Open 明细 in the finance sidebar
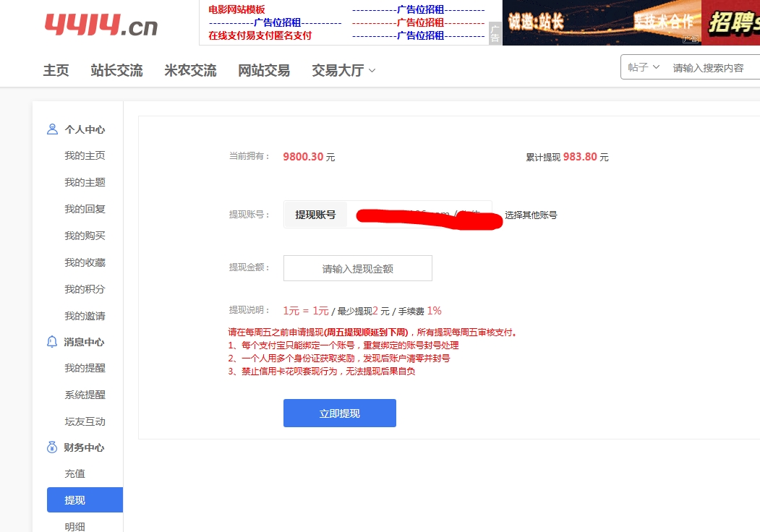The height and width of the screenshot is (532, 760). coord(74,526)
